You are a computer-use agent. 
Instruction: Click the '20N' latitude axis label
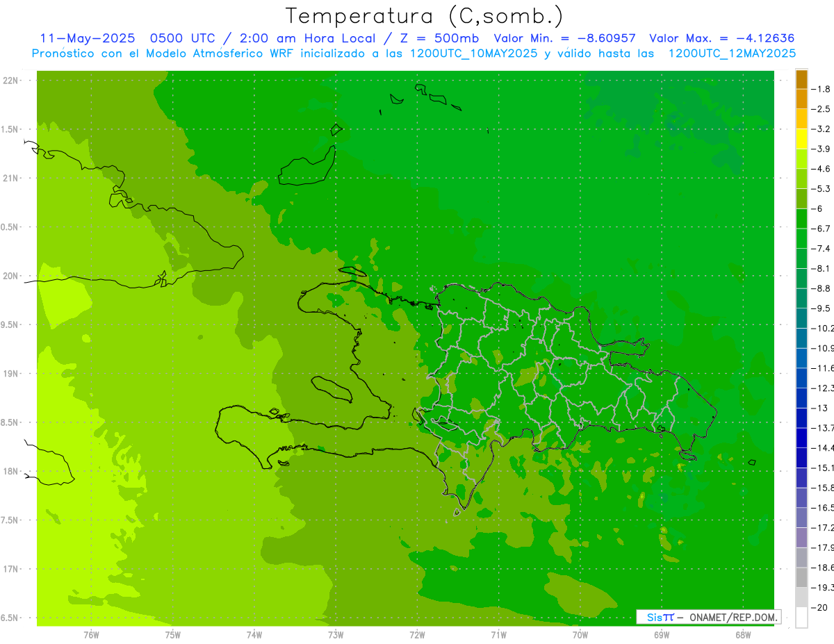[11, 276]
